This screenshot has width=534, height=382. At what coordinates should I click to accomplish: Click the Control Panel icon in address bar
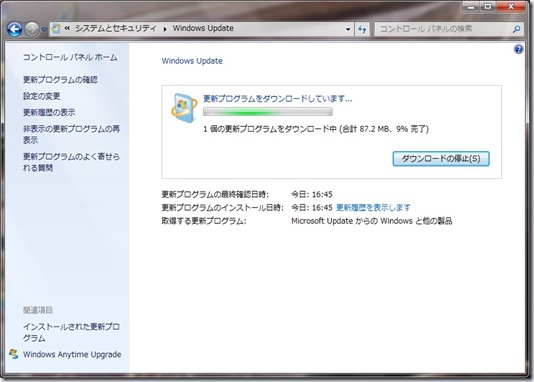coord(56,29)
